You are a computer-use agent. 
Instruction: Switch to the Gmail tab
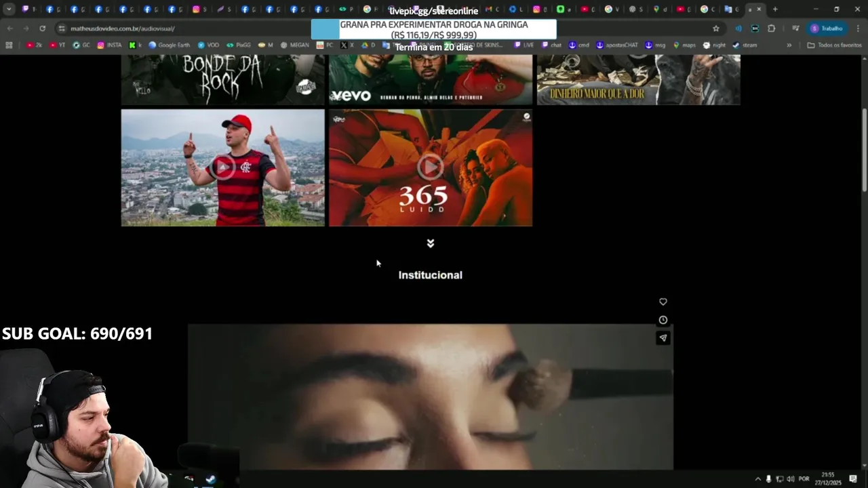pyautogui.click(x=494, y=9)
